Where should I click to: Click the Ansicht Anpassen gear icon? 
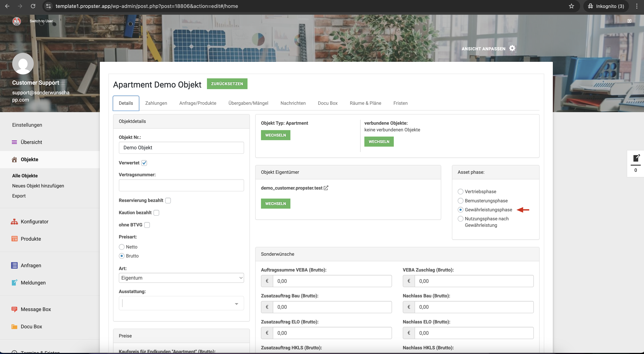(x=512, y=48)
